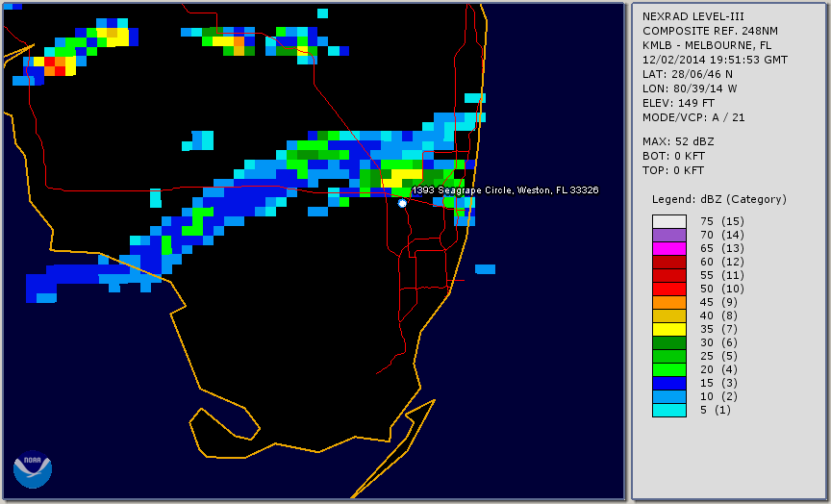Select the 60 dBZ dark red swatch
The width and height of the screenshot is (831, 504).
pos(669,262)
